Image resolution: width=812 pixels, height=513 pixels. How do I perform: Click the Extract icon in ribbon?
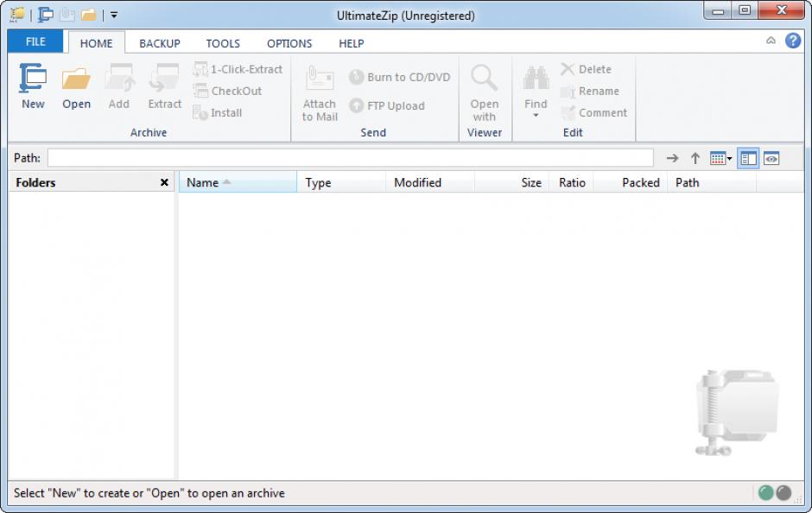coord(164,79)
